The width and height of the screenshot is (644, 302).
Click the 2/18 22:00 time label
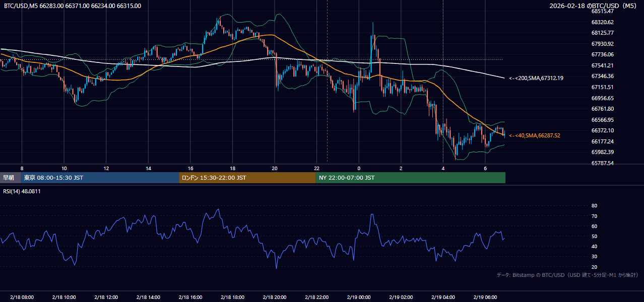point(316,297)
